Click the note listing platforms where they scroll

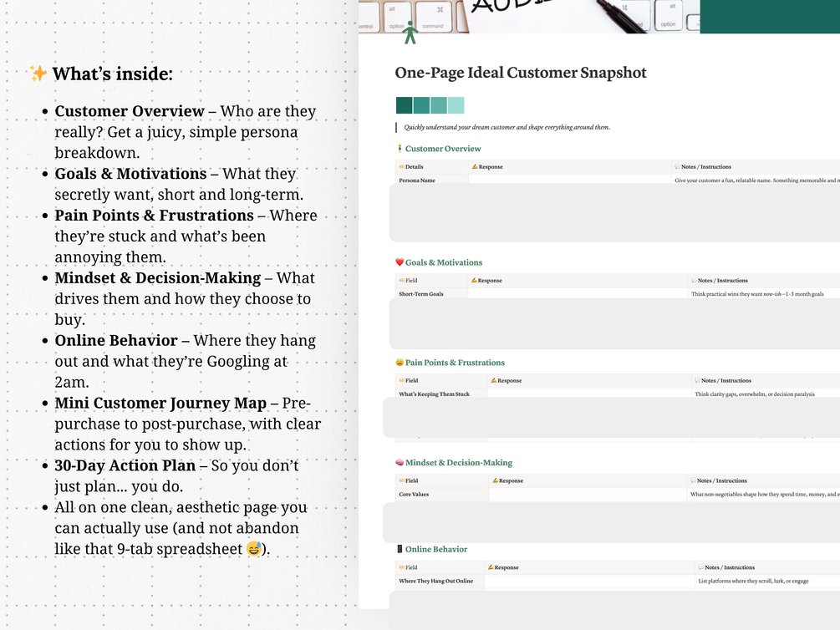(x=753, y=581)
